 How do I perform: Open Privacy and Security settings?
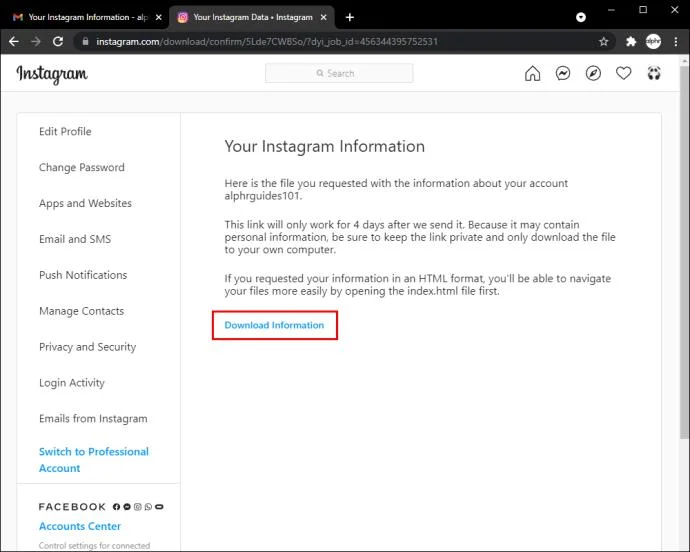(87, 347)
